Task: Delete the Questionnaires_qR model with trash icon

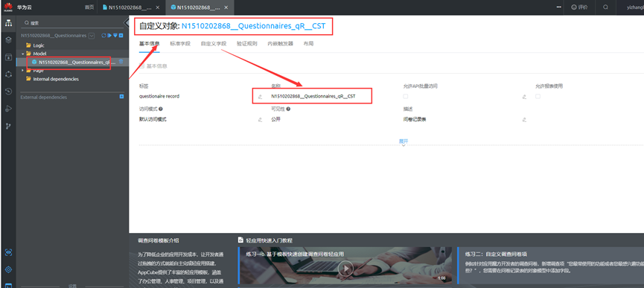Action: coord(121,62)
